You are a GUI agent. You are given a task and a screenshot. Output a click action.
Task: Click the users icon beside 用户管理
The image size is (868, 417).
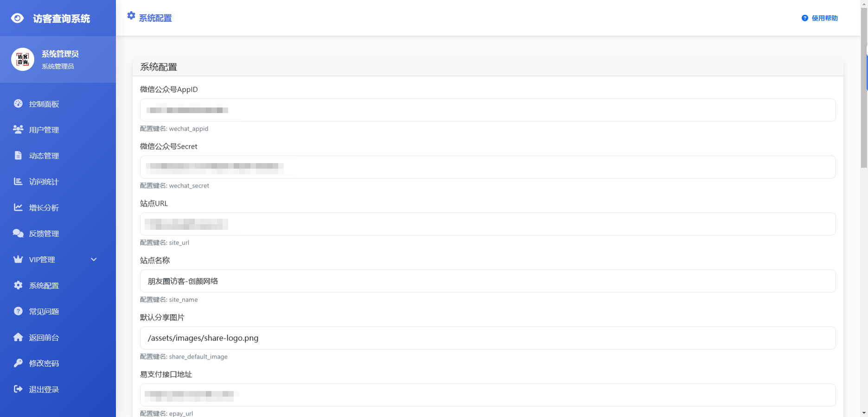click(18, 130)
